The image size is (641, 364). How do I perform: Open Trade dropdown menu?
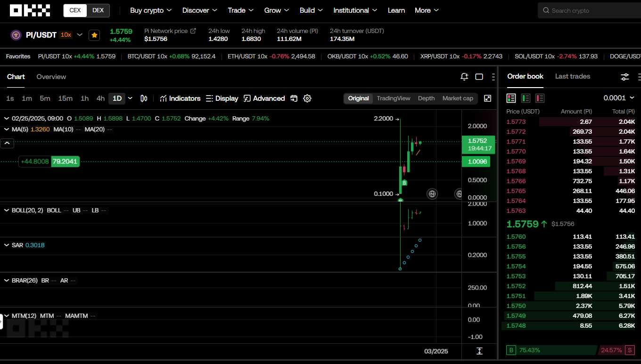coord(241,10)
